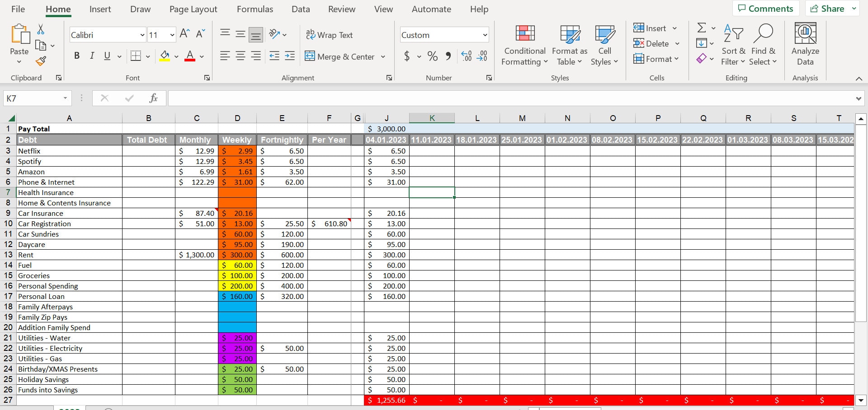Apply Italic formatting

point(92,56)
